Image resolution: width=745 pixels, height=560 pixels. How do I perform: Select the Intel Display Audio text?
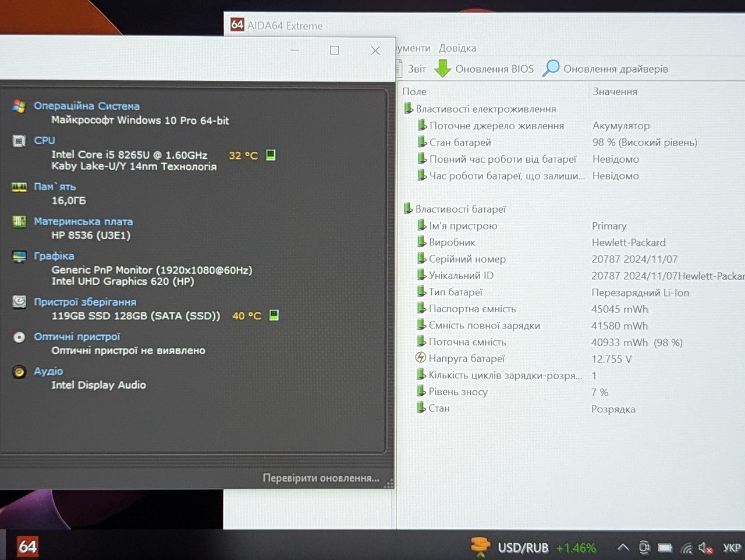pos(98,385)
